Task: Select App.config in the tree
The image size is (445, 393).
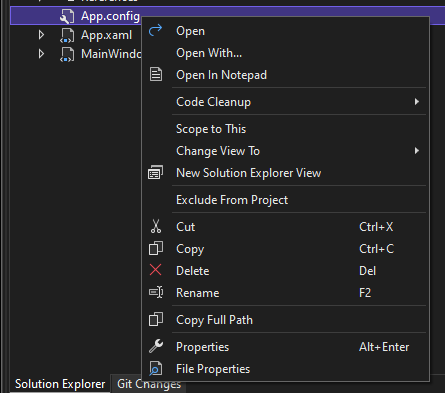Action: tap(110, 16)
